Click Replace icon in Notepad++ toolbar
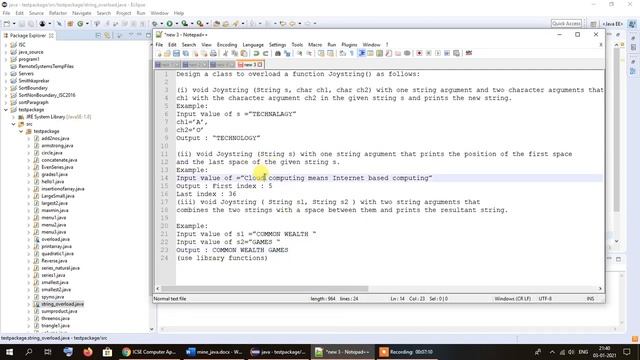640x360 pixels. [x=287, y=53]
